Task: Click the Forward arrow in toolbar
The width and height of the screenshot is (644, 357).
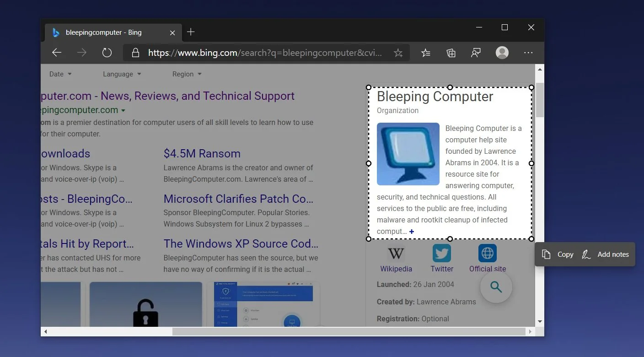Action: tap(82, 53)
